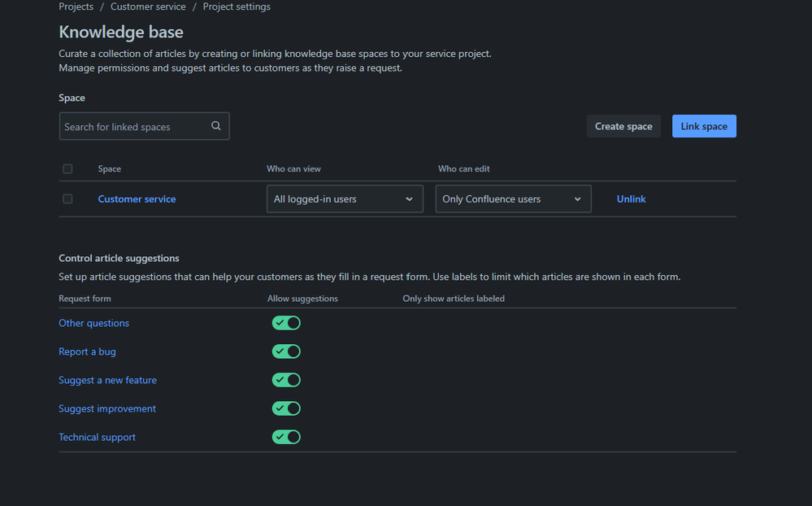The height and width of the screenshot is (506, 812).
Task: Open the Customer service space link
Action: (137, 199)
